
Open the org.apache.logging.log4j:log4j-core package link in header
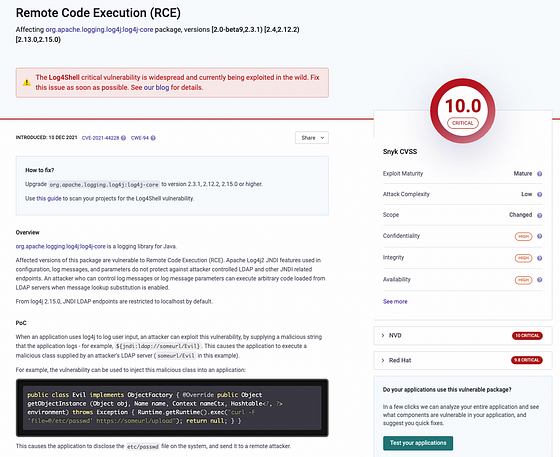(99, 30)
